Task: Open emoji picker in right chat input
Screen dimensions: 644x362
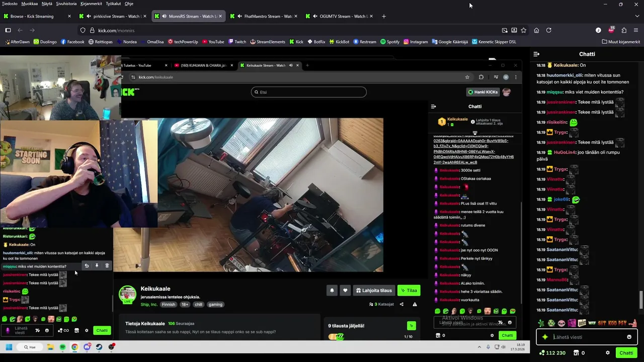Action: (629, 337)
